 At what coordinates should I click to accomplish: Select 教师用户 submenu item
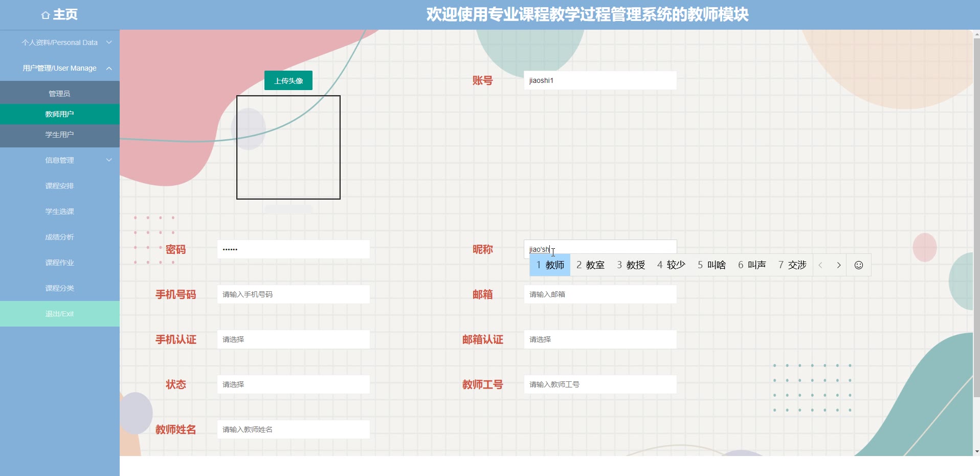point(60,114)
